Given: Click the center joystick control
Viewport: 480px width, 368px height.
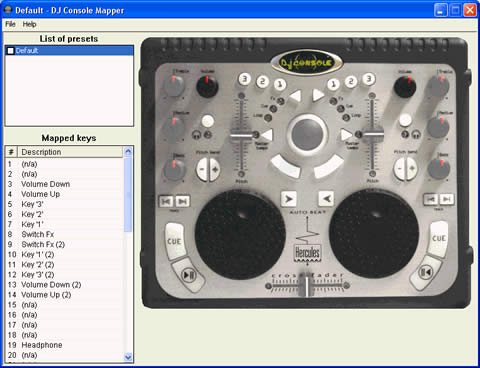Looking at the screenshot, I should tap(307, 134).
